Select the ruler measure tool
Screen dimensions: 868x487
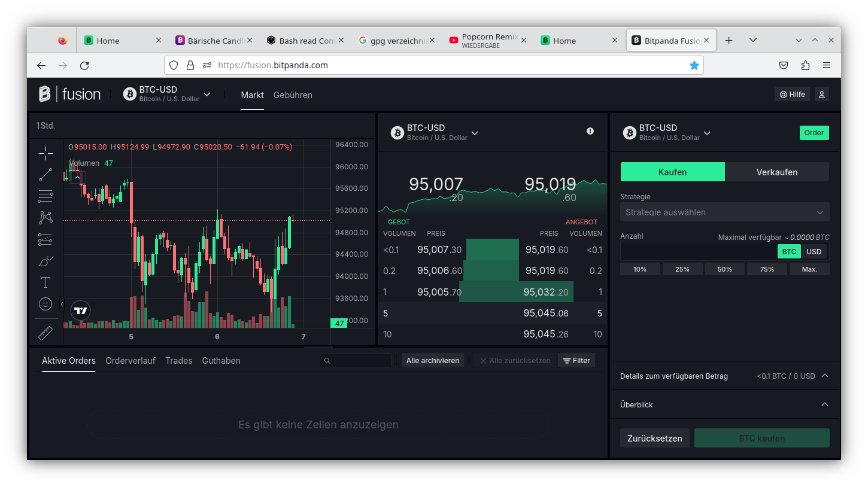tap(45, 333)
